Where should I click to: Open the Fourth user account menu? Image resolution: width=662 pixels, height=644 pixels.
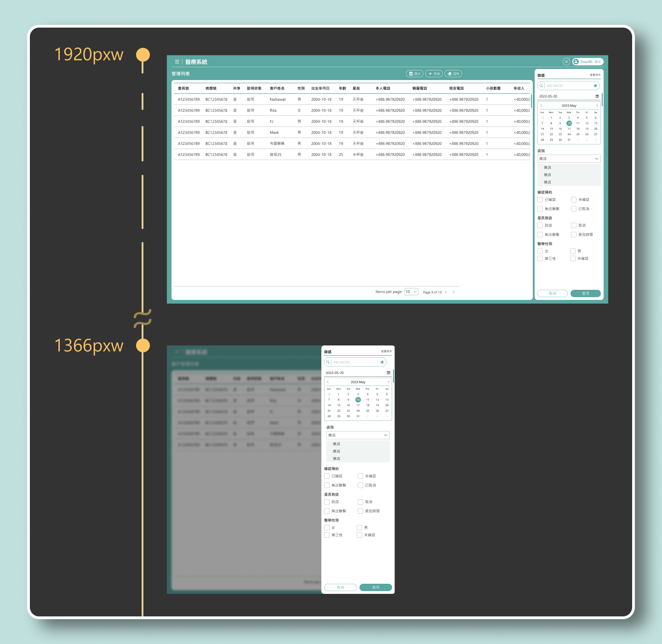pyautogui.click(x=588, y=62)
